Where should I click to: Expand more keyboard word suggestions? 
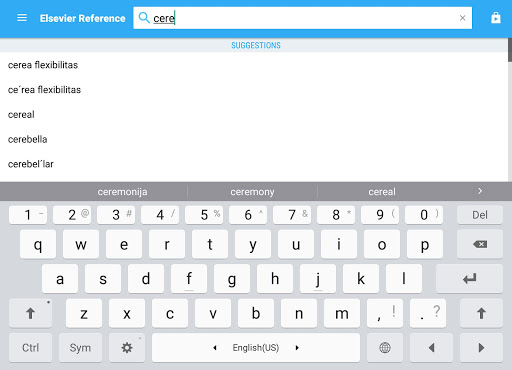(480, 191)
